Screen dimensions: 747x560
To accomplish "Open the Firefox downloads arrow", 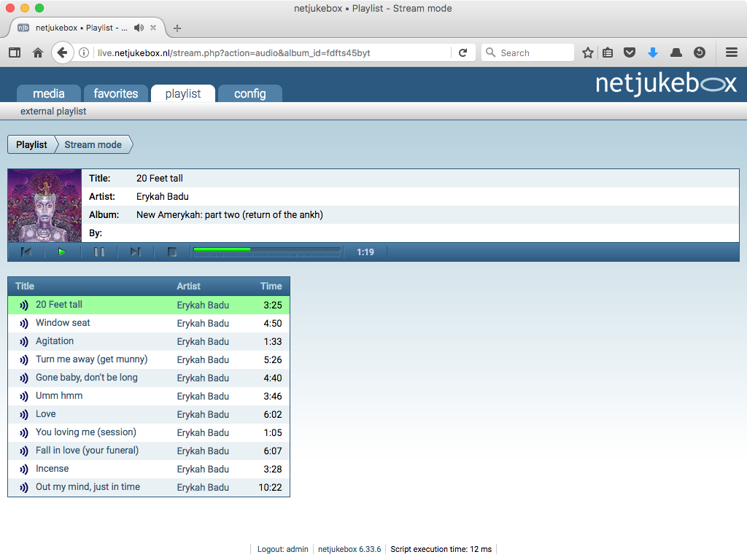I will click(x=652, y=52).
